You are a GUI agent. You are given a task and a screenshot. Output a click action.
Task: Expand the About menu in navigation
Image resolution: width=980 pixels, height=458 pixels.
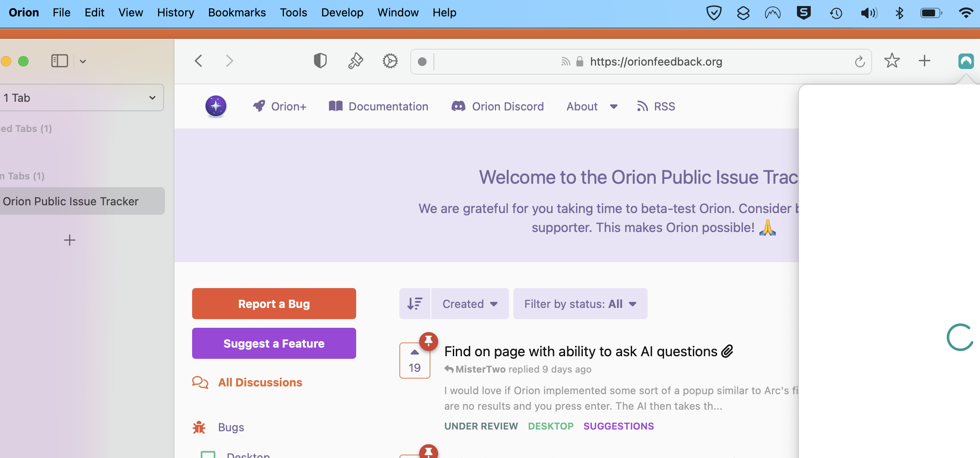(591, 107)
